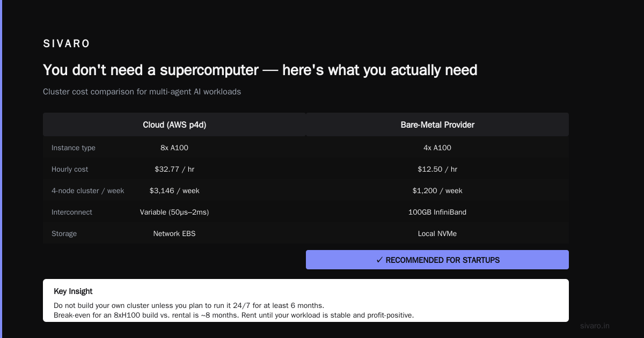The image size is (644, 338).
Task: Click the Interconnect row label
Action: pos(72,212)
